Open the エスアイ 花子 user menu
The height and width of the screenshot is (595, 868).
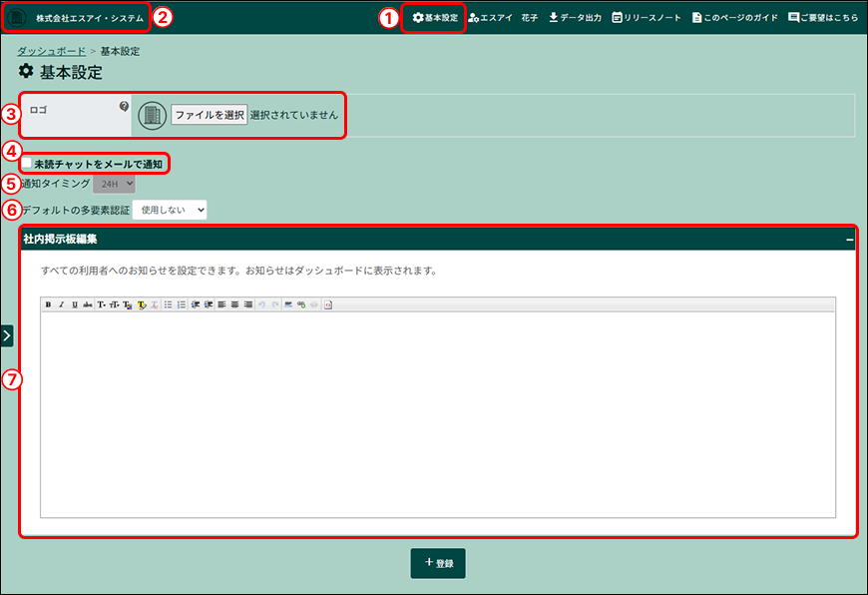tap(503, 18)
